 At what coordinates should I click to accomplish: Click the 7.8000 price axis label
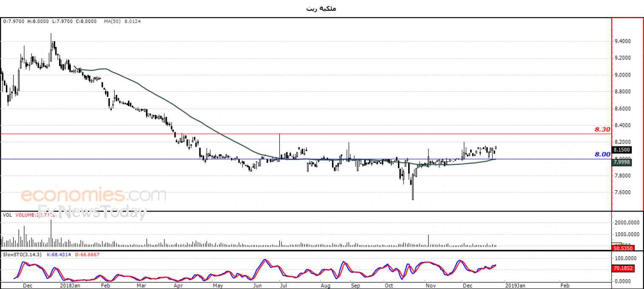622,176
